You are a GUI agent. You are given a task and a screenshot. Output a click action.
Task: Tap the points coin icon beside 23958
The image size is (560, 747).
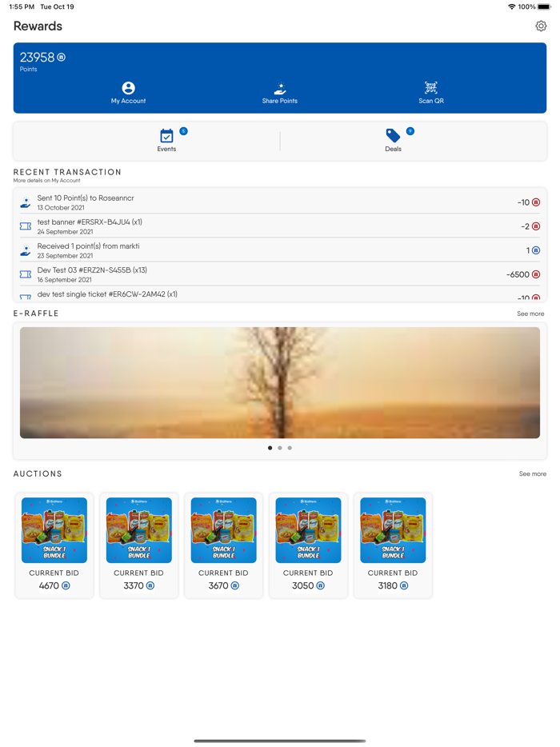click(x=62, y=57)
